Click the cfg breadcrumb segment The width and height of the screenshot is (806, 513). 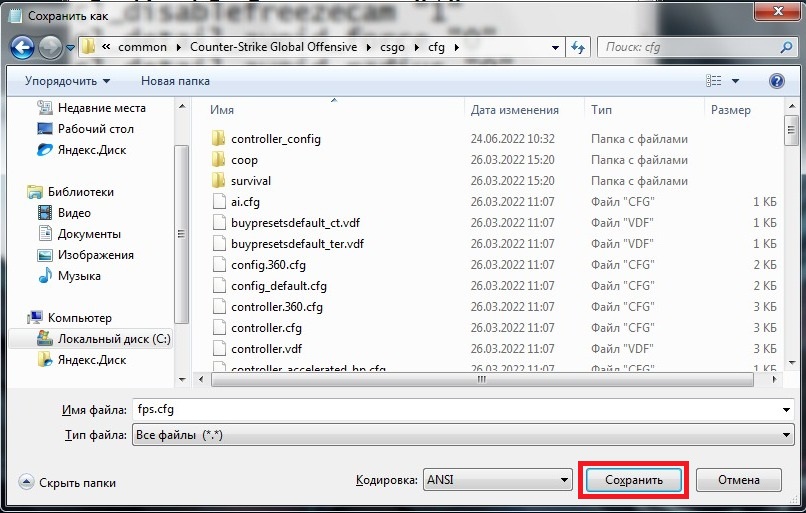click(x=436, y=47)
